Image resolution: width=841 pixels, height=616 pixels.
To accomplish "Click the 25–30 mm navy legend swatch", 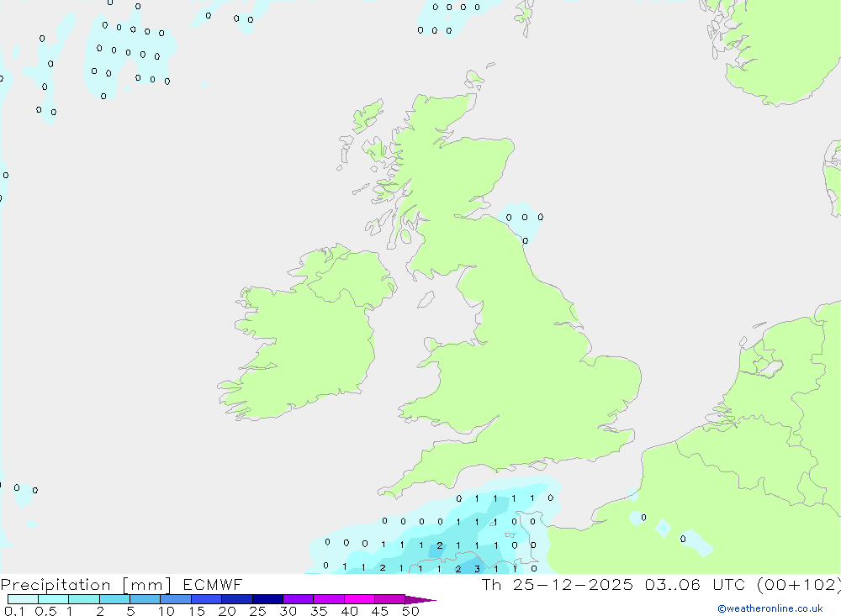I will pos(267,599).
